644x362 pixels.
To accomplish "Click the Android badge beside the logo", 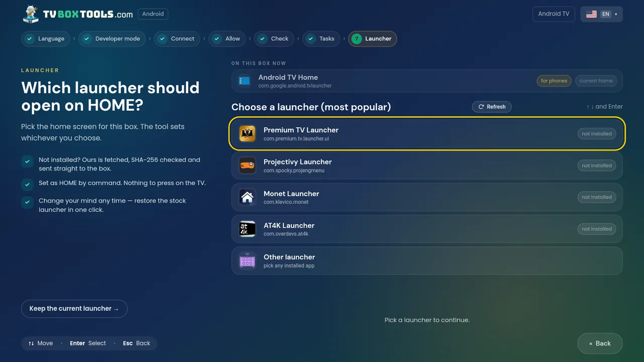I will pyautogui.click(x=153, y=14).
